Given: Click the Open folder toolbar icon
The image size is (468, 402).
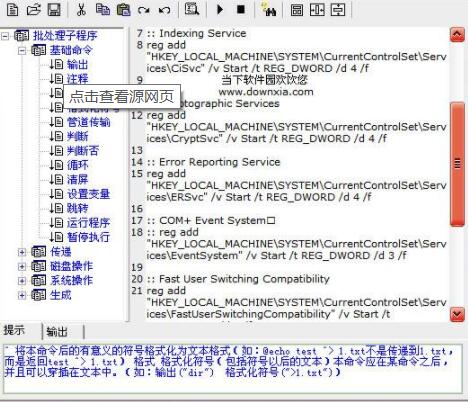Looking at the screenshot, I should pyautogui.click(x=33, y=10).
